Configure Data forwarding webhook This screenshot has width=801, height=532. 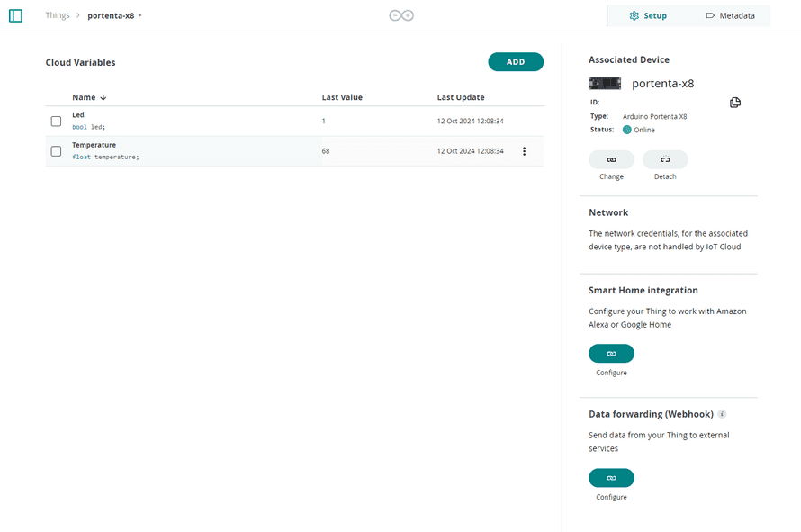coord(611,478)
